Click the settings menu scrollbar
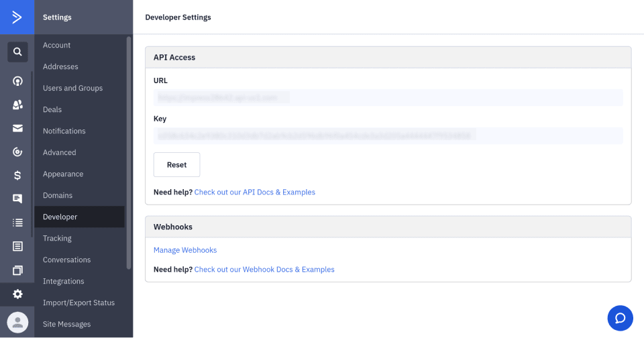Image resolution: width=644 pixels, height=338 pixels. [129, 153]
